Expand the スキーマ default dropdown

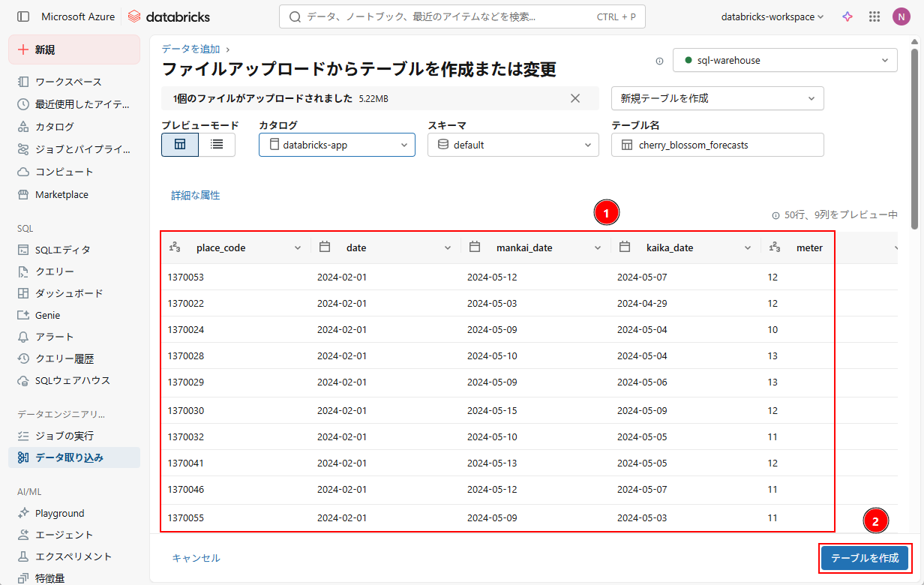(513, 145)
